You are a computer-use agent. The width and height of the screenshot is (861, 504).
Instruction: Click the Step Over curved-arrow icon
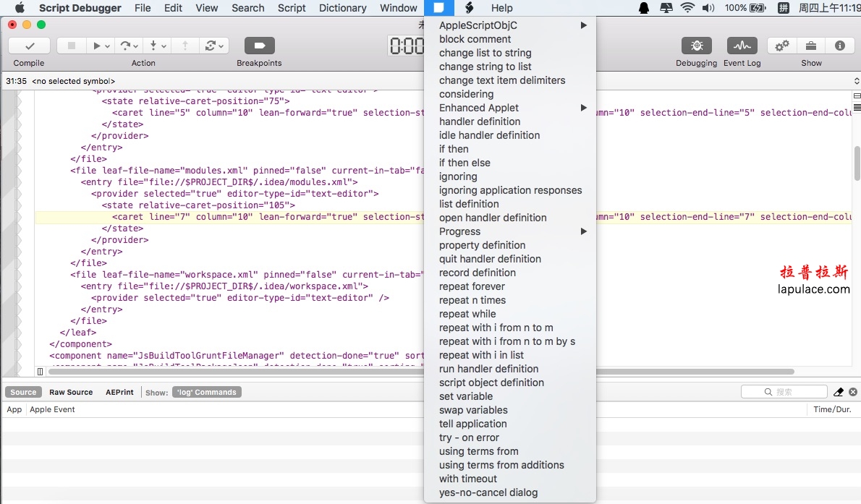[x=126, y=46]
